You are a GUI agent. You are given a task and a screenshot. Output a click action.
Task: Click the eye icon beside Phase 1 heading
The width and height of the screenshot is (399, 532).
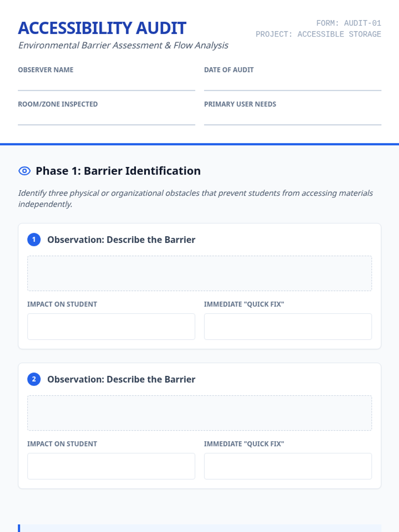tap(24, 171)
